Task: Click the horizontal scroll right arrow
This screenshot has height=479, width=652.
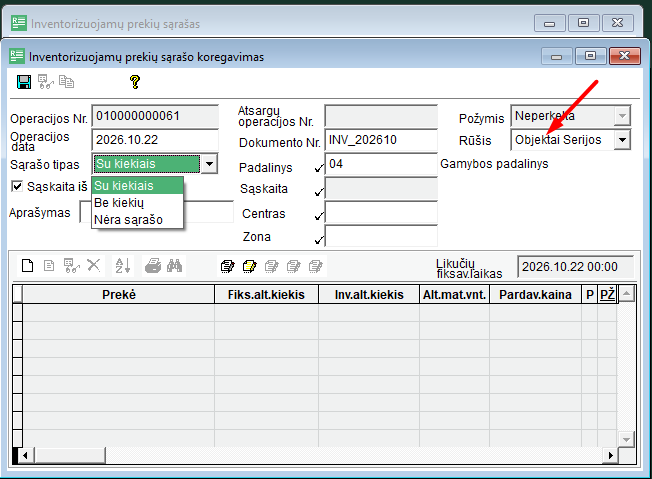Action: (x=610, y=455)
